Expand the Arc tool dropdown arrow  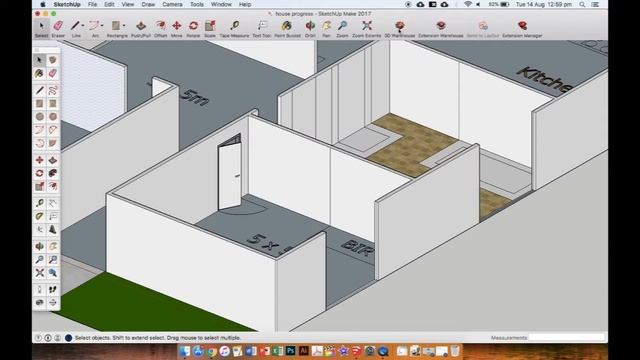pos(102,26)
